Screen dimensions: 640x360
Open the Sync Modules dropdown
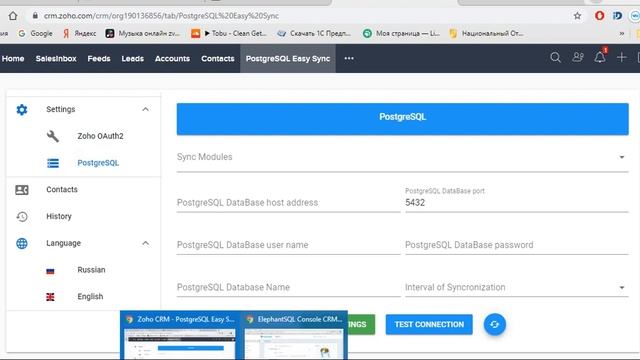point(402,157)
